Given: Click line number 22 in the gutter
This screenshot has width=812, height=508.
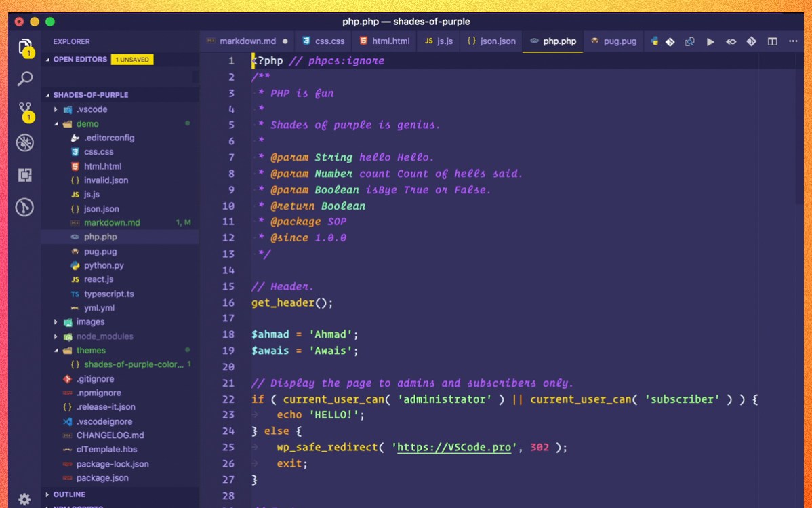Looking at the screenshot, I should point(228,399).
